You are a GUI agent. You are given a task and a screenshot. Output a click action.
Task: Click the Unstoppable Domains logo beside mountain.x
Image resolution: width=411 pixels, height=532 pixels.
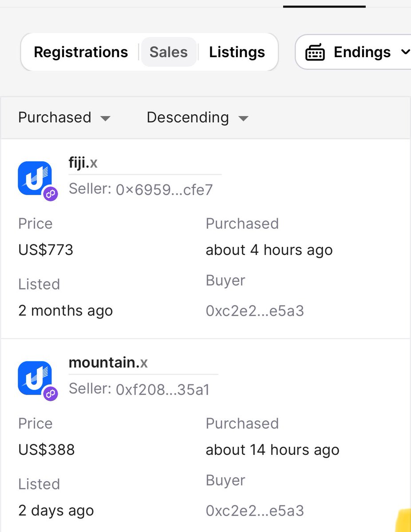[x=35, y=378]
